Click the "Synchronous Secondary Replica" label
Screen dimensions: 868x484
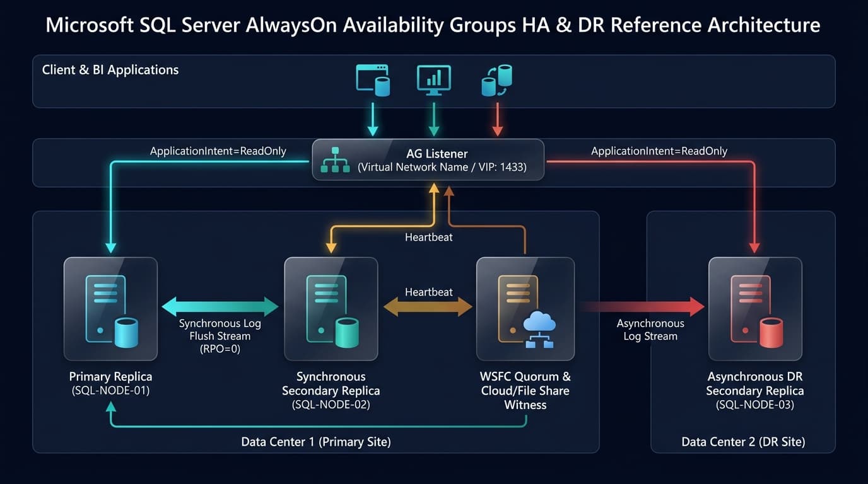click(331, 384)
